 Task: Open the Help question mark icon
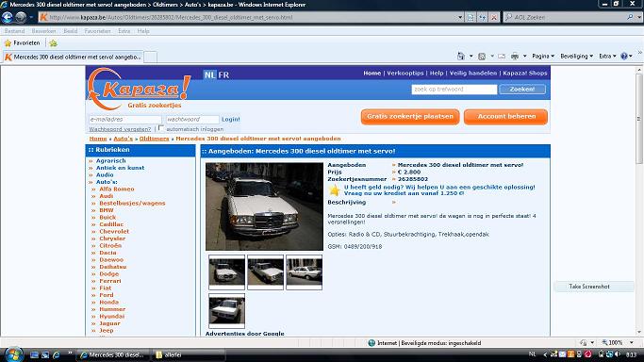point(624,56)
